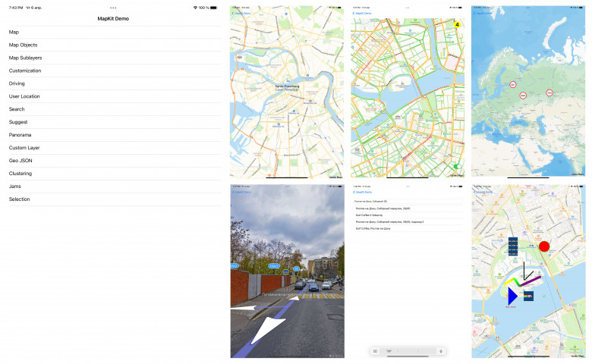Click the battery icon in main status bar

pyautogui.click(x=214, y=8)
